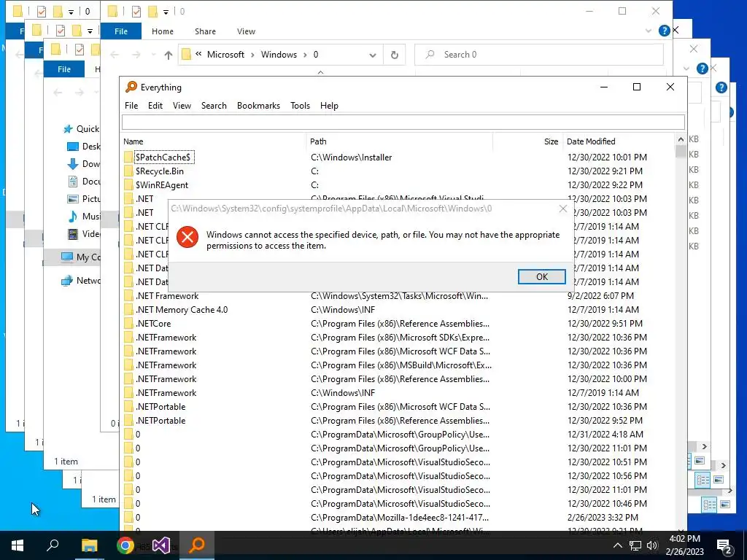The height and width of the screenshot is (560, 747).
Task: Click the Everything search input field
Action: click(x=403, y=122)
